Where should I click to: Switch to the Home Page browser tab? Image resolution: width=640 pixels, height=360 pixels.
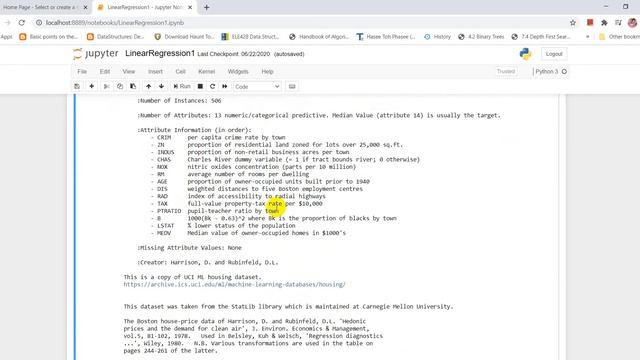tap(41, 7)
